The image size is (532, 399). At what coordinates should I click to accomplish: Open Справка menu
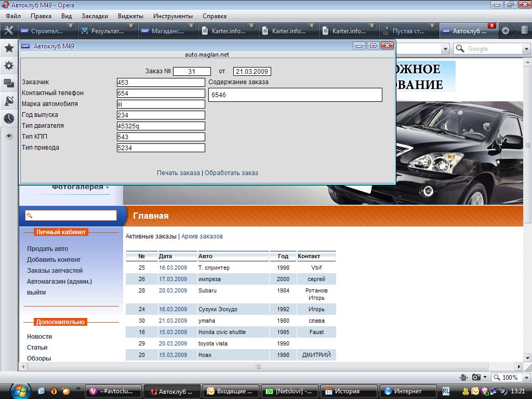[x=215, y=16]
